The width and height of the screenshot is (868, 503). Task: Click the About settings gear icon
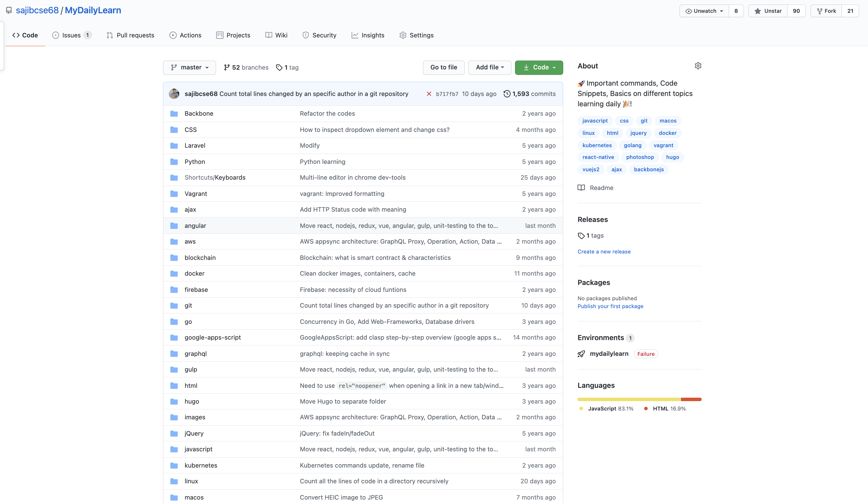click(x=698, y=66)
